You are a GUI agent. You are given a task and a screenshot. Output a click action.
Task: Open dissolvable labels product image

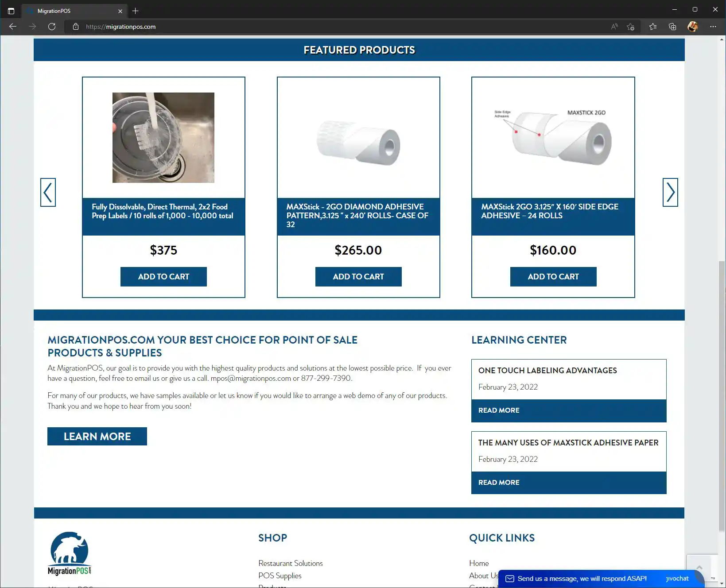163,138
